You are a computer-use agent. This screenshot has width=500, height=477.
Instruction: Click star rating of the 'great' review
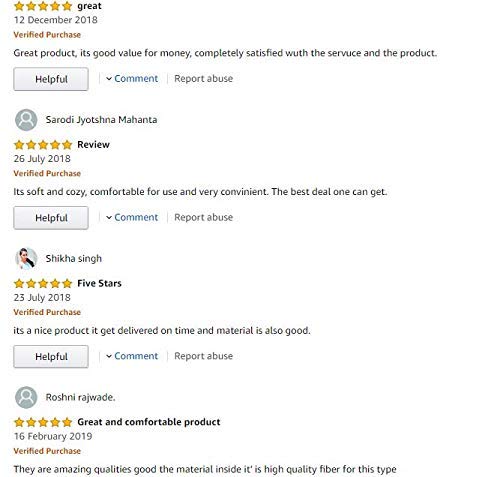(43, 6)
